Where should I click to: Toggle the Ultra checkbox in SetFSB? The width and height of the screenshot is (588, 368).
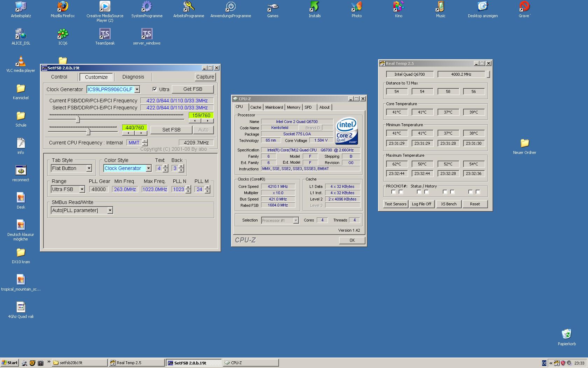pos(155,89)
